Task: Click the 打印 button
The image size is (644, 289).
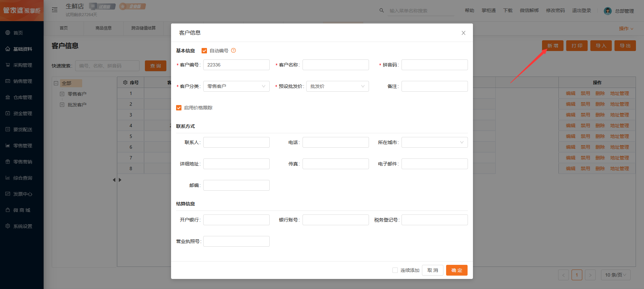Action: pos(577,46)
